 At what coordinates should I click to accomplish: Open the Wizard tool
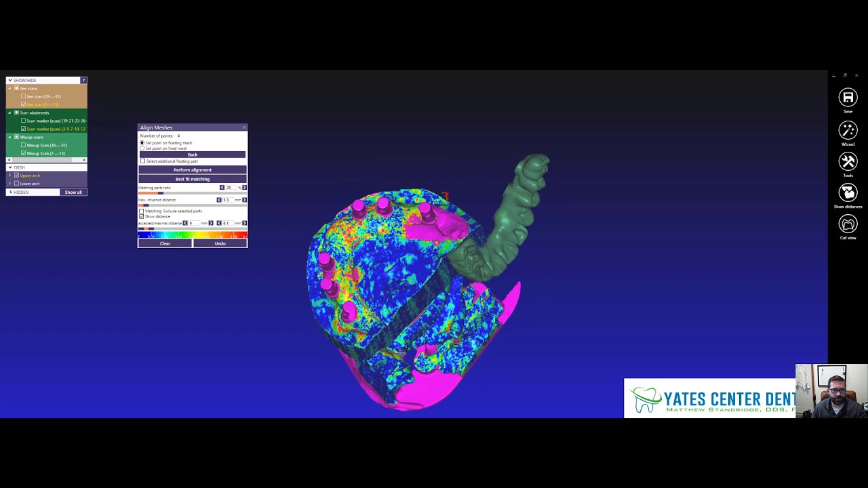(x=848, y=129)
